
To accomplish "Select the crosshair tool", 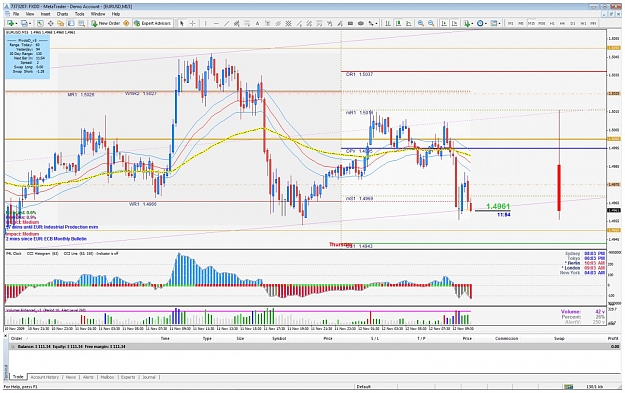I will click(x=192, y=23).
